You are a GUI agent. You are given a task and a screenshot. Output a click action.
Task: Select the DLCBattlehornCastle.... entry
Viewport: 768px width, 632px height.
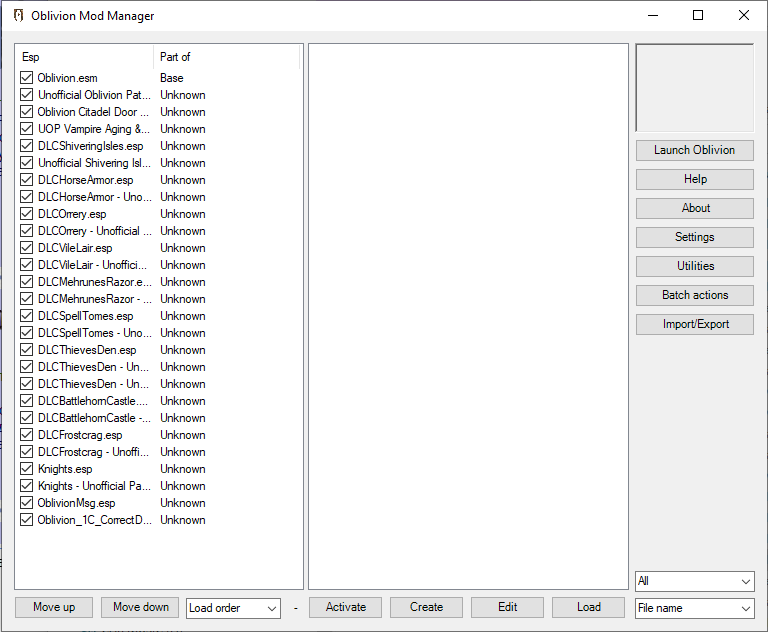coord(93,401)
